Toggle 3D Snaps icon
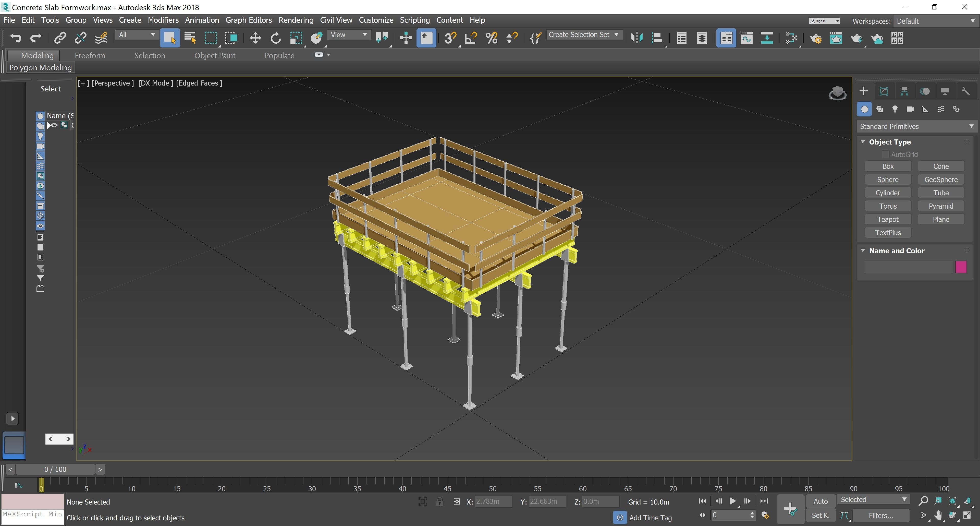The height and width of the screenshot is (526, 980). click(450, 38)
